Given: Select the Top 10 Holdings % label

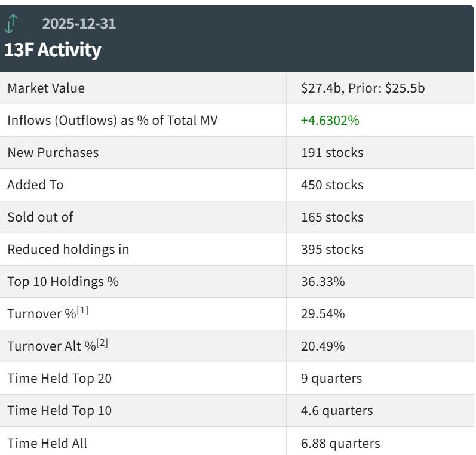Looking at the screenshot, I should tap(63, 282).
